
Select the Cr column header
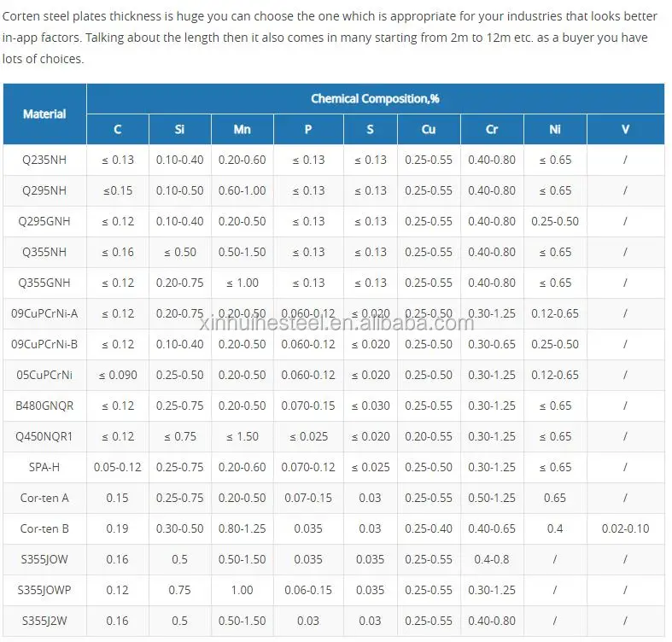click(492, 129)
